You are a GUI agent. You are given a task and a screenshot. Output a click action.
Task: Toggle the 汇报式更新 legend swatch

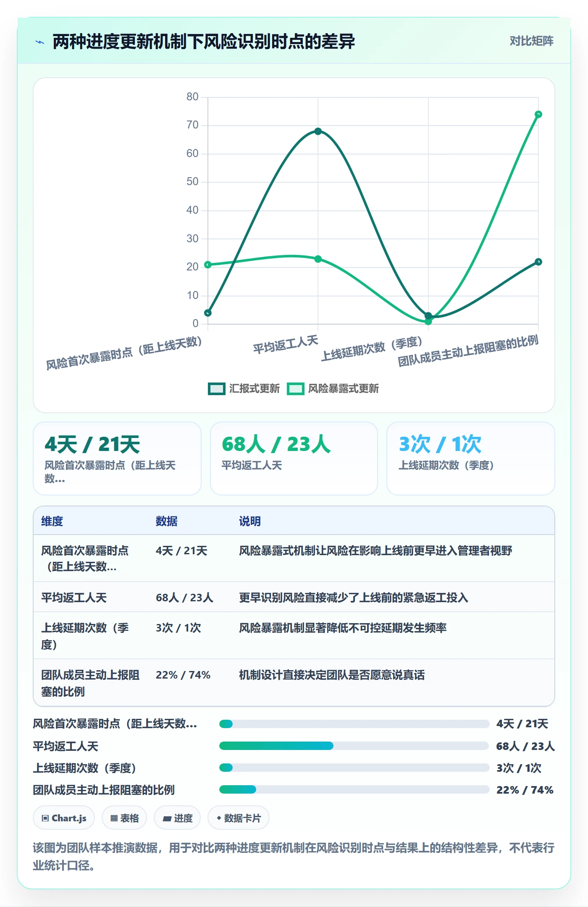coord(217,389)
